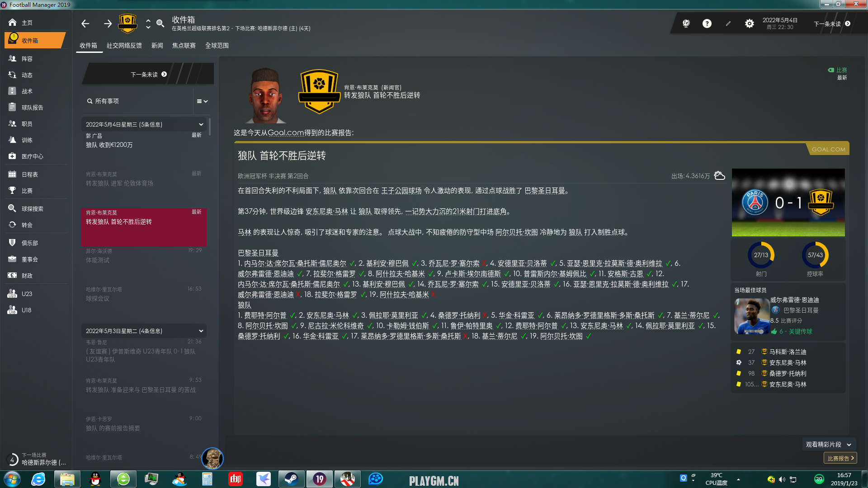Open 职员 staff in sidebar
This screenshot has height=488, width=868.
(36, 124)
